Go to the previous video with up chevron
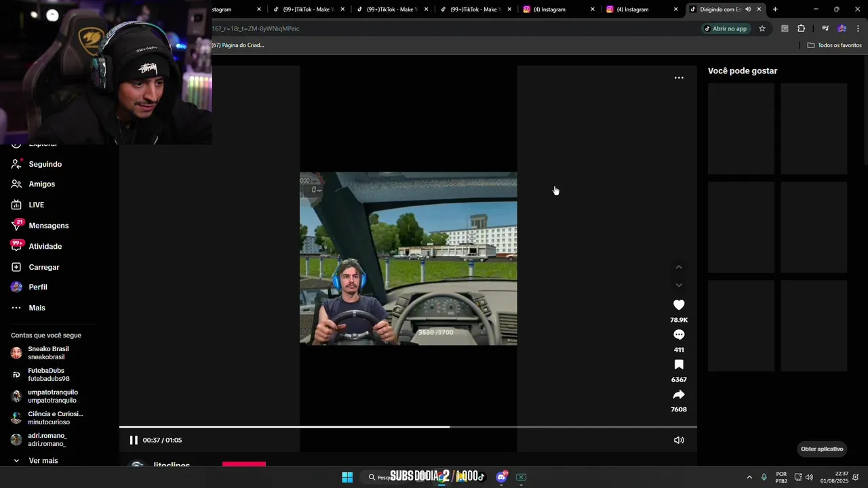The height and width of the screenshot is (488, 868). [679, 267]
